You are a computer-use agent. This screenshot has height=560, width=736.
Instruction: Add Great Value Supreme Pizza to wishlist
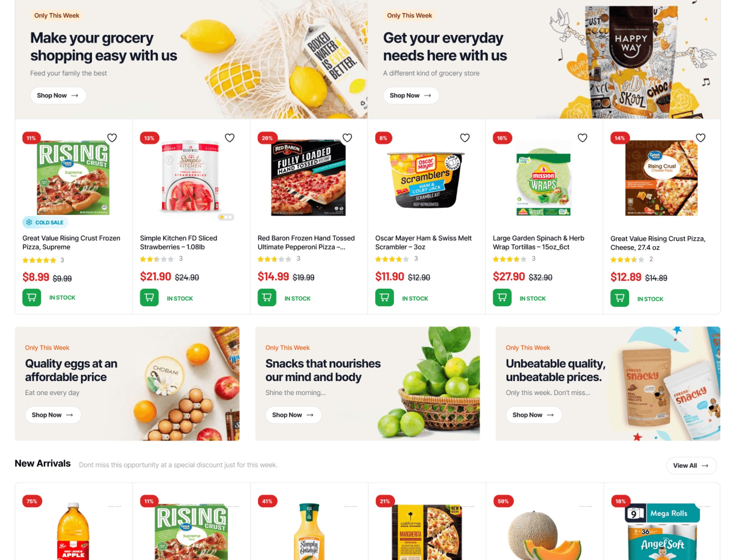(x=112, y=138)
